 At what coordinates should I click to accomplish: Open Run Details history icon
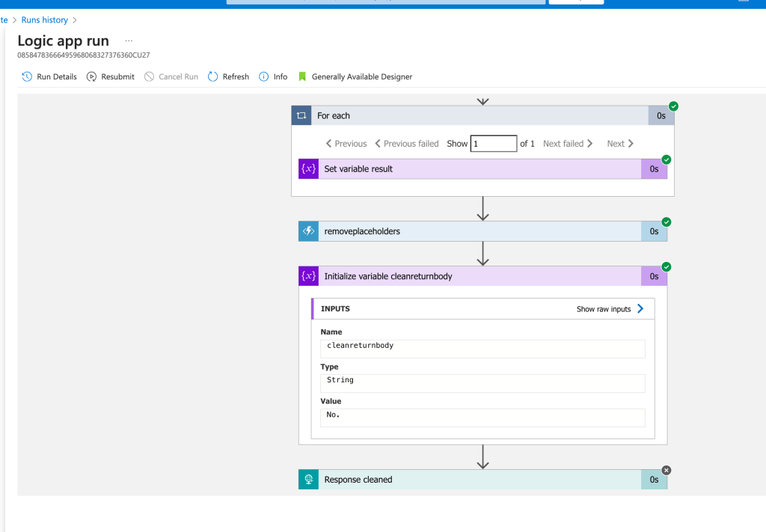click(27, 77)
